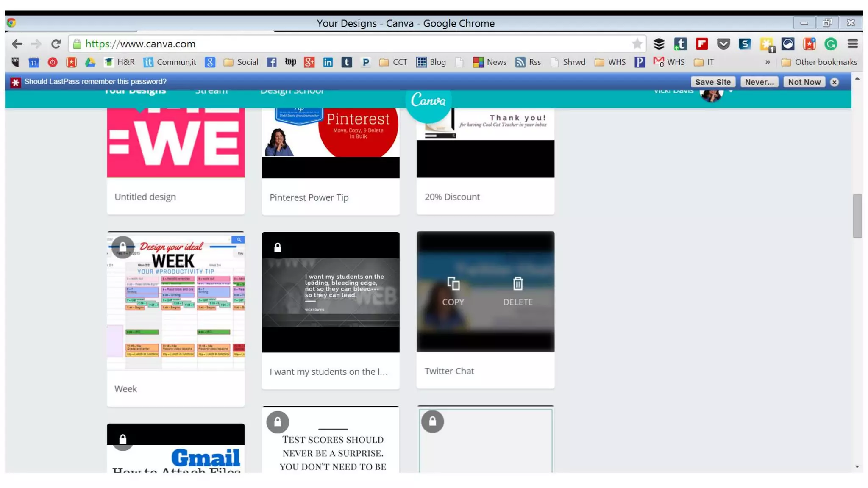Click the Copy icon on Twitter Chat design
Image resolution: width=868 pixels, height=488 pixels.
coord(453,284)
